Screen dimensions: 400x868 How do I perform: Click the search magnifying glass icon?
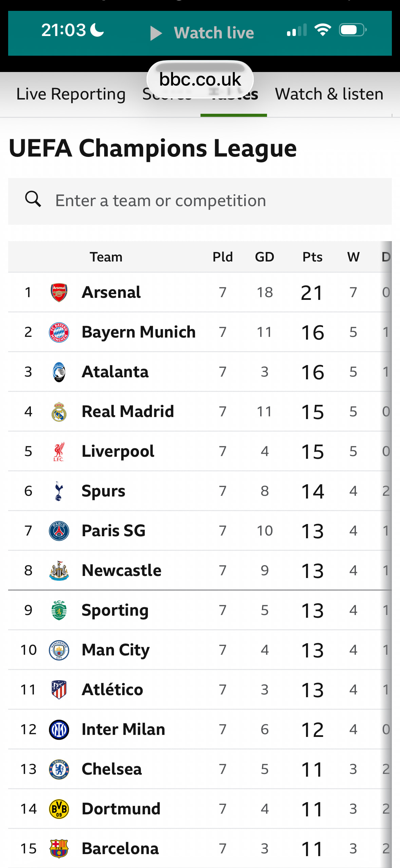(33, 199)
